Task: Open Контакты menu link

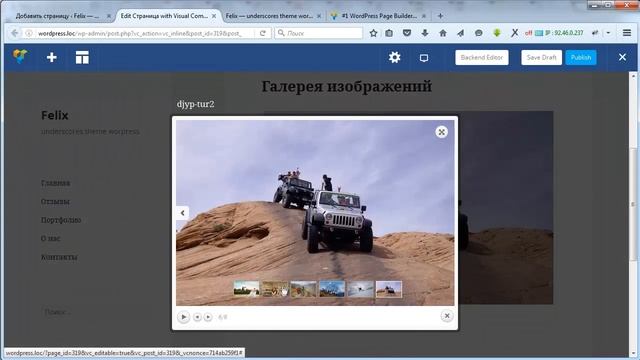Action: click(x=59, y=257)
